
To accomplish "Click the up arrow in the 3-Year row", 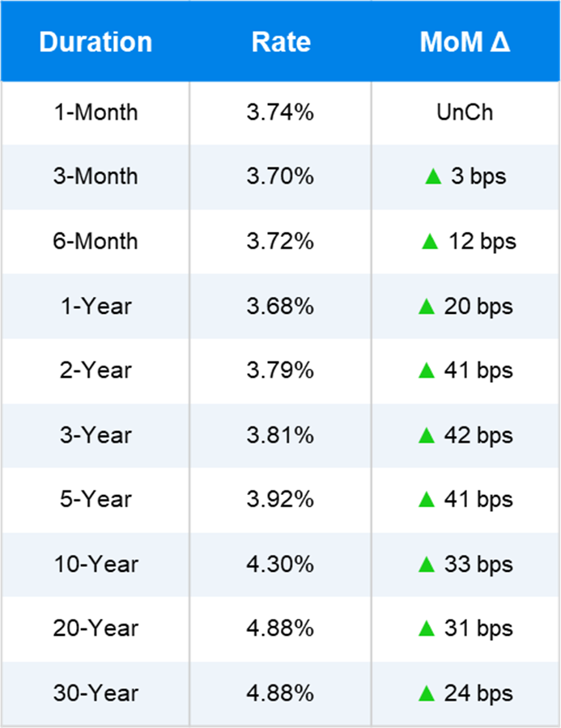I will point(427,435).
